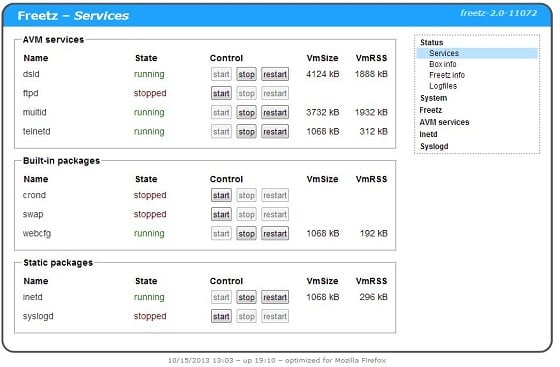Screen dimensions: 560x367
Task: Click disabled start button for dsld
Action: pos(221,74)
